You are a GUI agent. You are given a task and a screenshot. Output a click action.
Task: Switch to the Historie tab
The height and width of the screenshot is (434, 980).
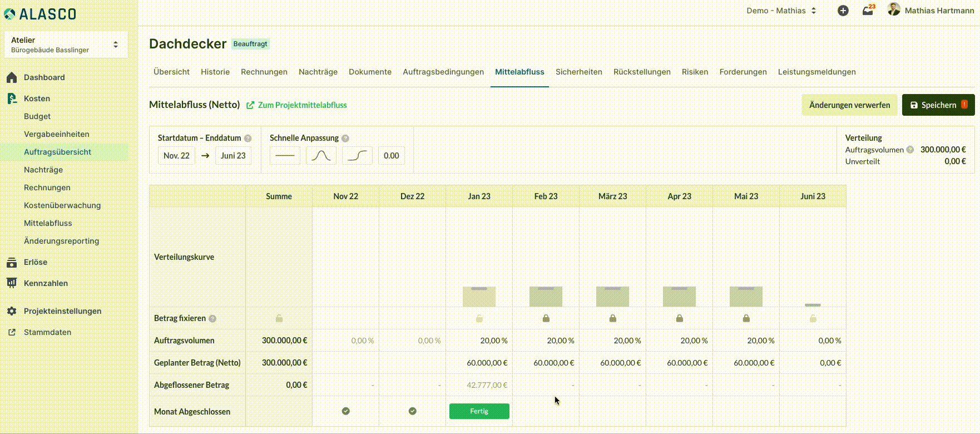(x=215, y=72)
